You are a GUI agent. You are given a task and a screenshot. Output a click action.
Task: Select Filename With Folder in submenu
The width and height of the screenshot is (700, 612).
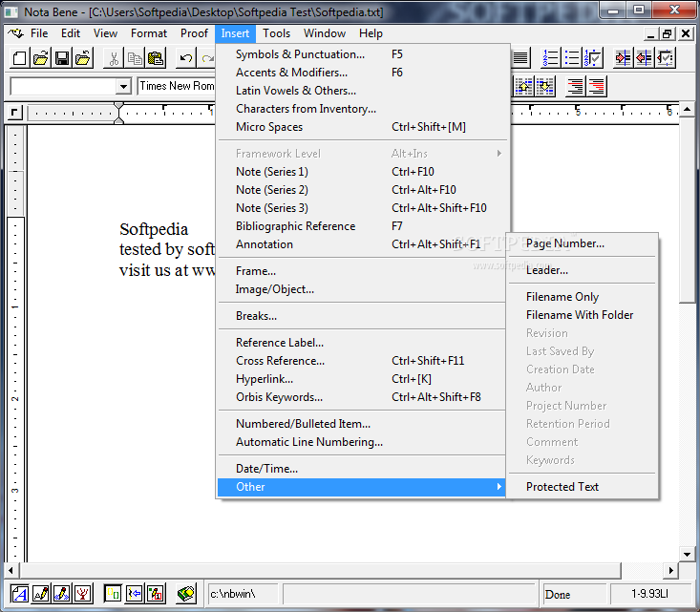583,315
